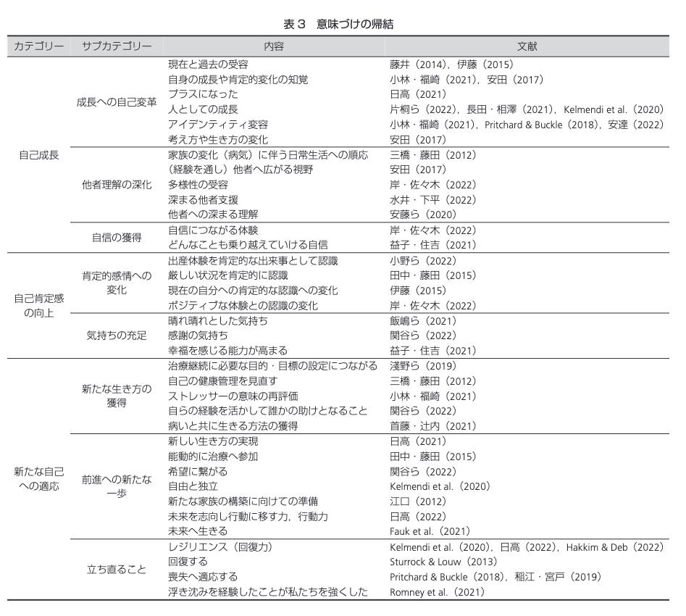The width and height of the screenshot is (686, 616).
Task: Click the text レジリエンス（回復力）
Action: pos(220,547)
